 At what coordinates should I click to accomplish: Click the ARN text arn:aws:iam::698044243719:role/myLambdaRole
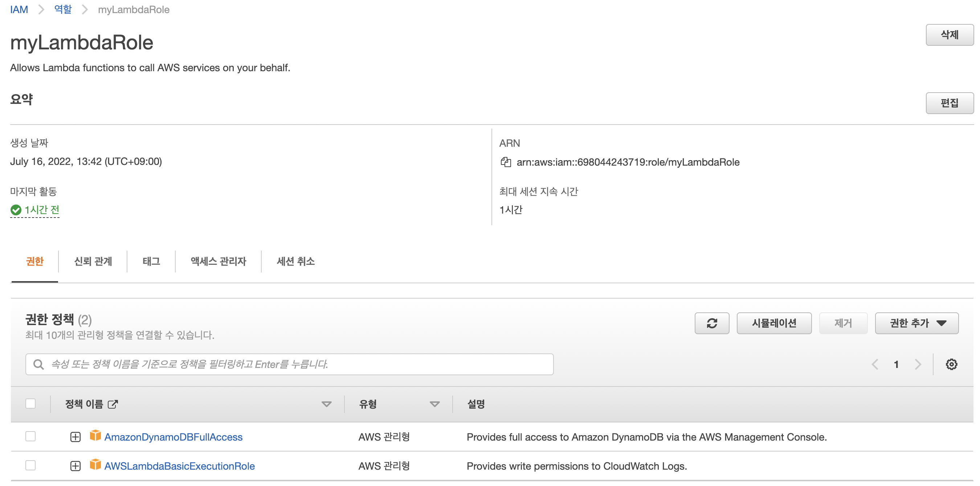pos(628,162)
